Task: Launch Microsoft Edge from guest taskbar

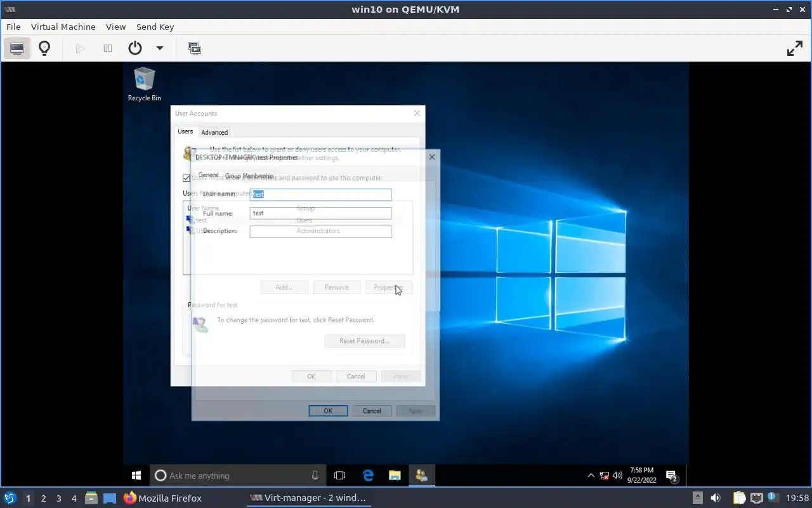Action: [368, 475]
